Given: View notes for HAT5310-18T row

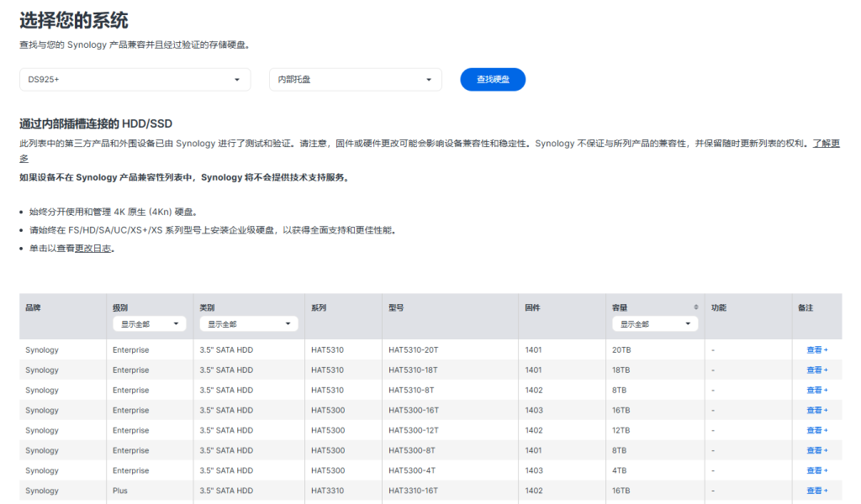Looking at the screenshot, I should pos(816,370).
